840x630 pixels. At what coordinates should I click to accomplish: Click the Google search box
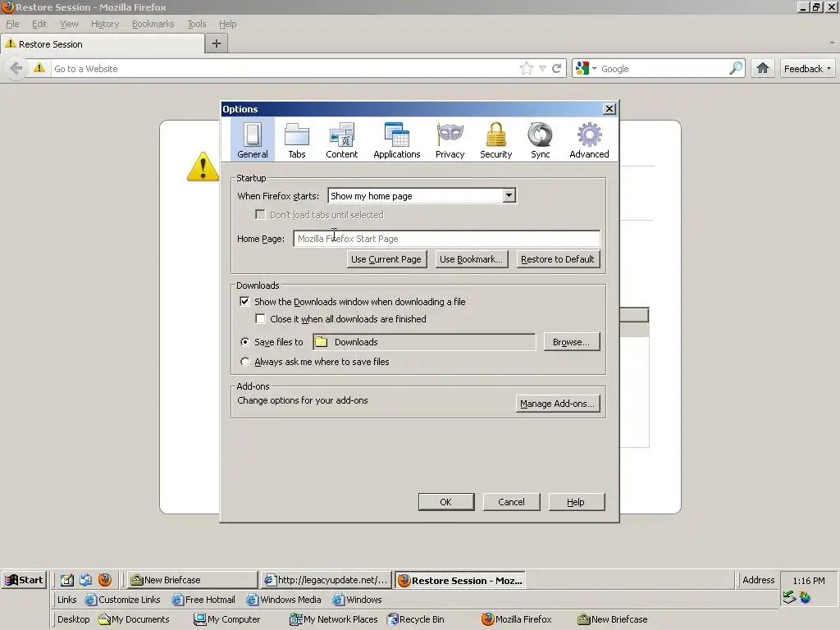[x=663, y=69]
